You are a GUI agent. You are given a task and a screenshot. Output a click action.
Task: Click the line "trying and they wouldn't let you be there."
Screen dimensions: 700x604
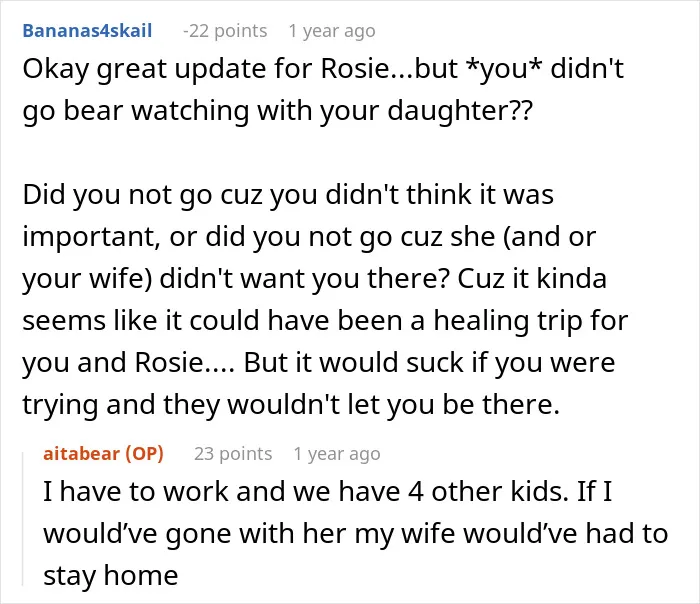click(291, 405)
